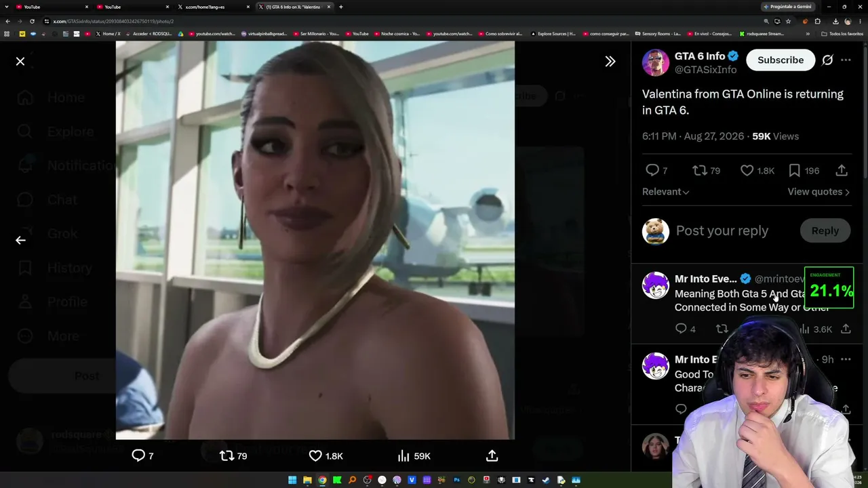This screenshot has width=868, height=488.
Task: Open the Windows Start menu
Action: tap(292, 480)
